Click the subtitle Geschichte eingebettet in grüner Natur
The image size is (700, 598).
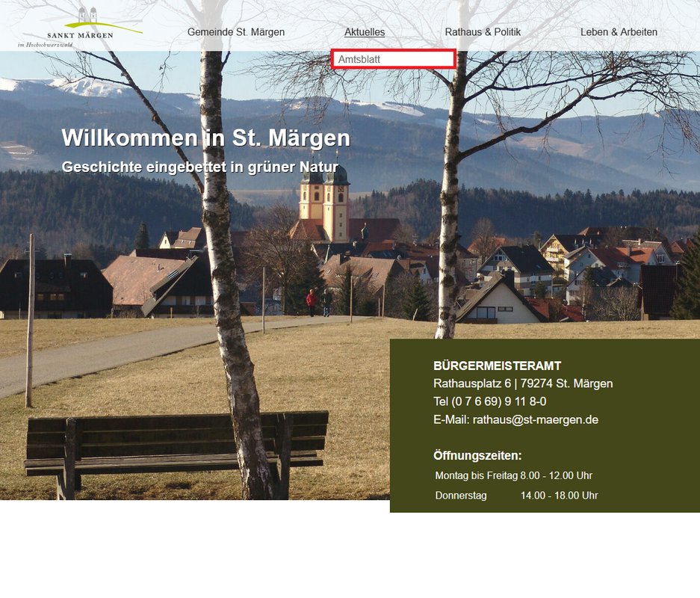click(200, 167)
